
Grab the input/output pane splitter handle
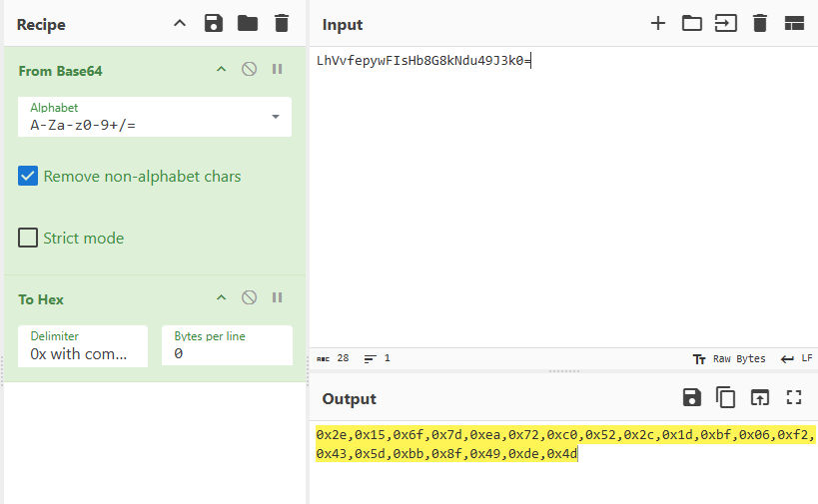pos(564,371)
